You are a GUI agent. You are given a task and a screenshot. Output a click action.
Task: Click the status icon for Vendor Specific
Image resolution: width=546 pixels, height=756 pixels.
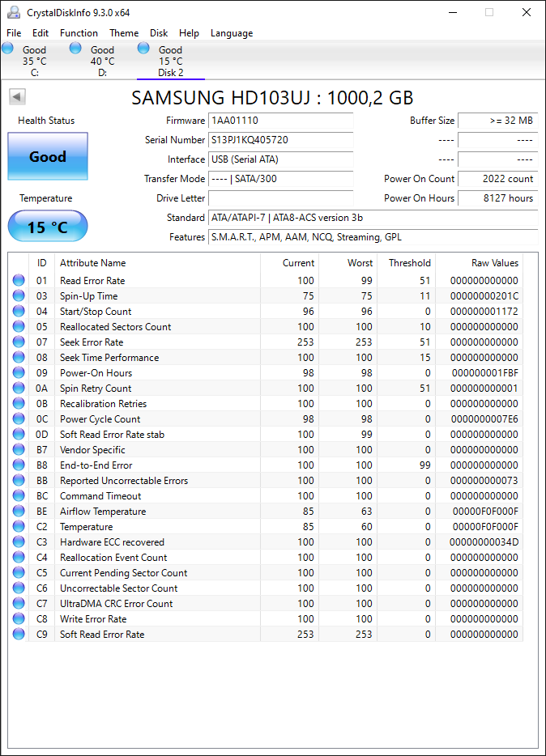click(x=19, y=449)
